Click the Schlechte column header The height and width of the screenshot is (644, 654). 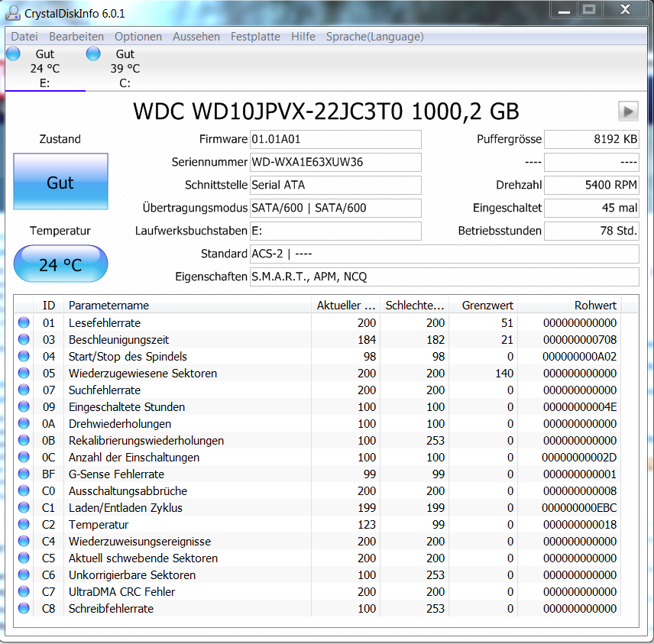click(415, 306)
